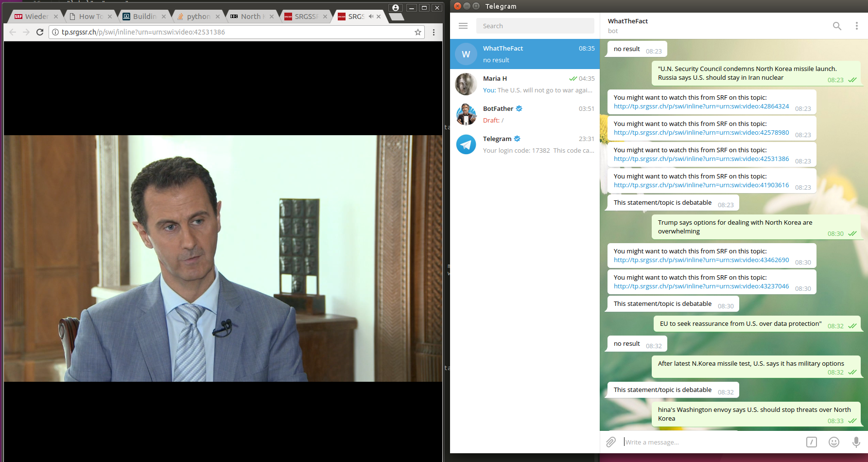Open the BotFather chat
This screenshot has height=462, width=868.
pyautogui.click(x=525, y=114)
